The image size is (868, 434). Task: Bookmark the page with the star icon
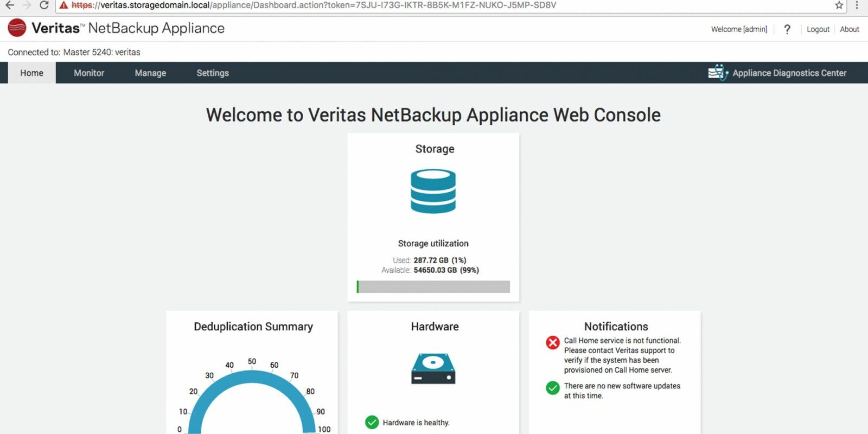(839, 5)
